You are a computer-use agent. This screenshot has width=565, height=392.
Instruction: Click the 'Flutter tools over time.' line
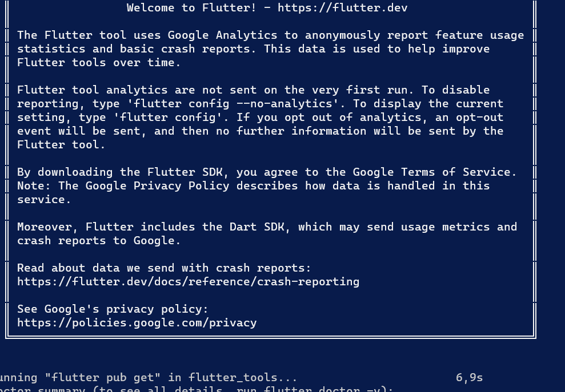point(99,62)
